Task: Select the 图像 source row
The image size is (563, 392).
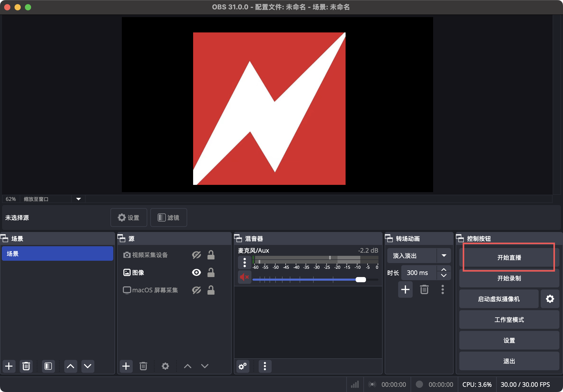Action: tap(174, 273)
